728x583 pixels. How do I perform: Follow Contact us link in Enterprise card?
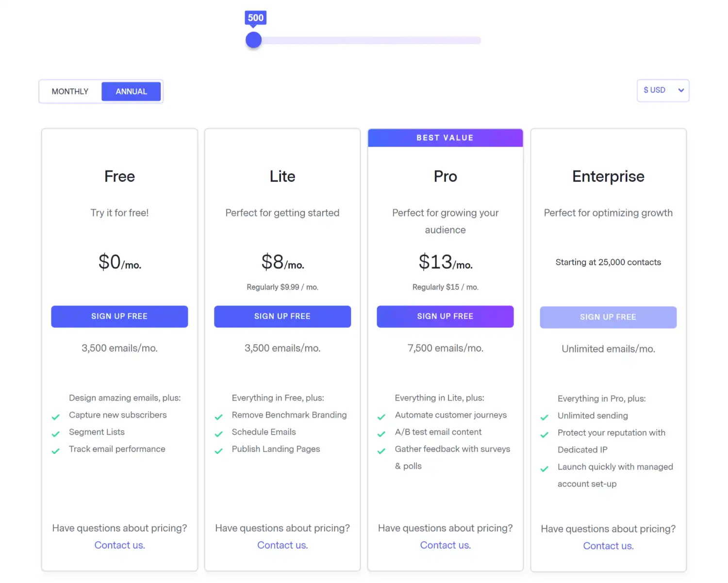click(608, 546)
